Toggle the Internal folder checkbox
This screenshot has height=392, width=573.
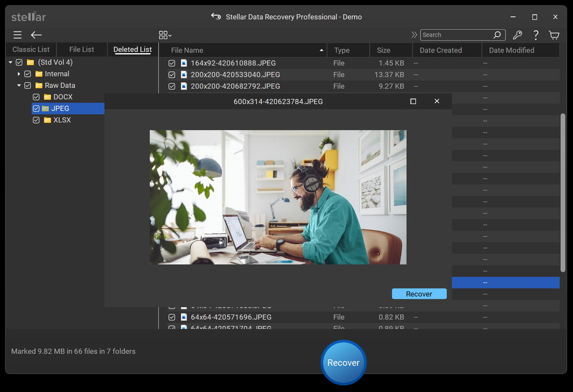[x=27, y=74]
